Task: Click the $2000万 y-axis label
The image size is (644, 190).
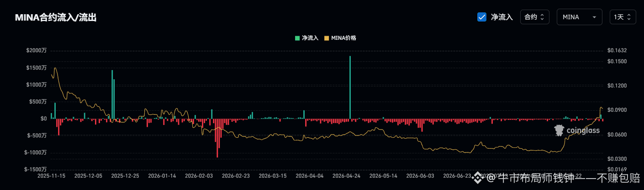Action: (37, 50)
